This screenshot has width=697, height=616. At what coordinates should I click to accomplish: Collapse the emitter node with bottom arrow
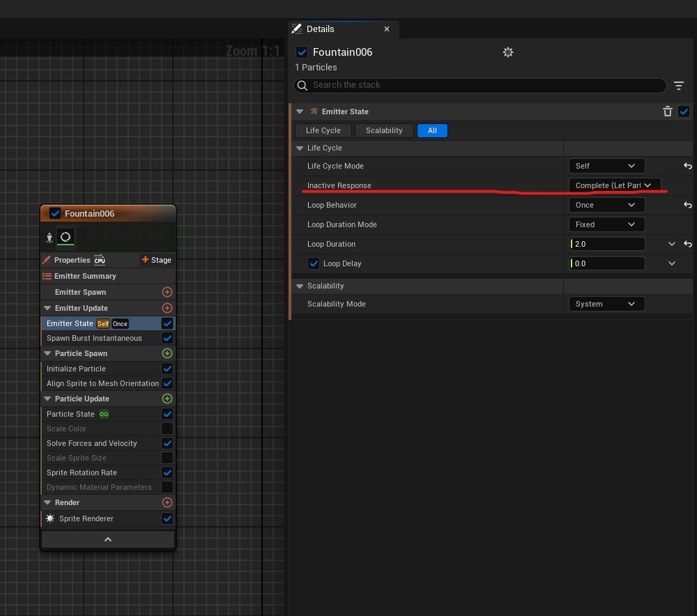tap(107, 539)
